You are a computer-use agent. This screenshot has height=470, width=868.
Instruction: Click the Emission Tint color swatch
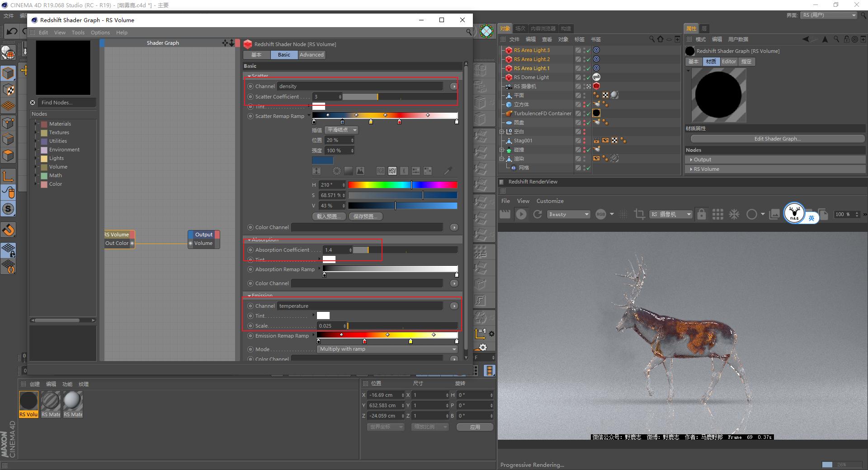(322, 315)
